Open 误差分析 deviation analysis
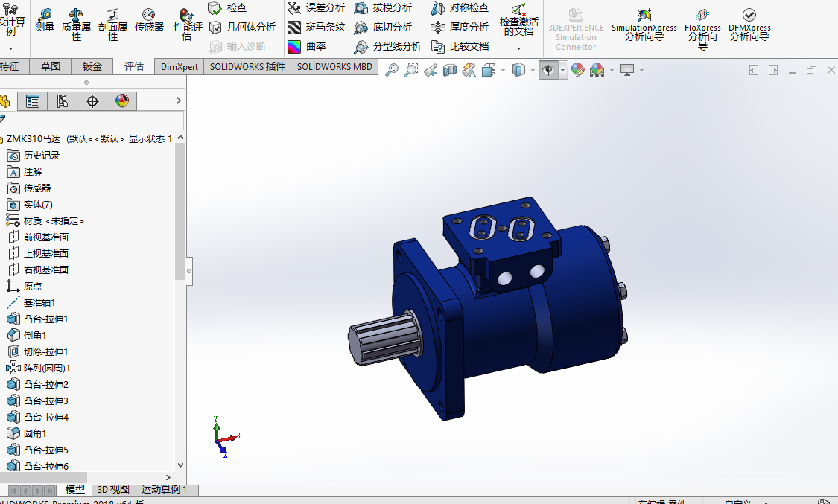Viewport: 838px width, 504px height. 316,8
